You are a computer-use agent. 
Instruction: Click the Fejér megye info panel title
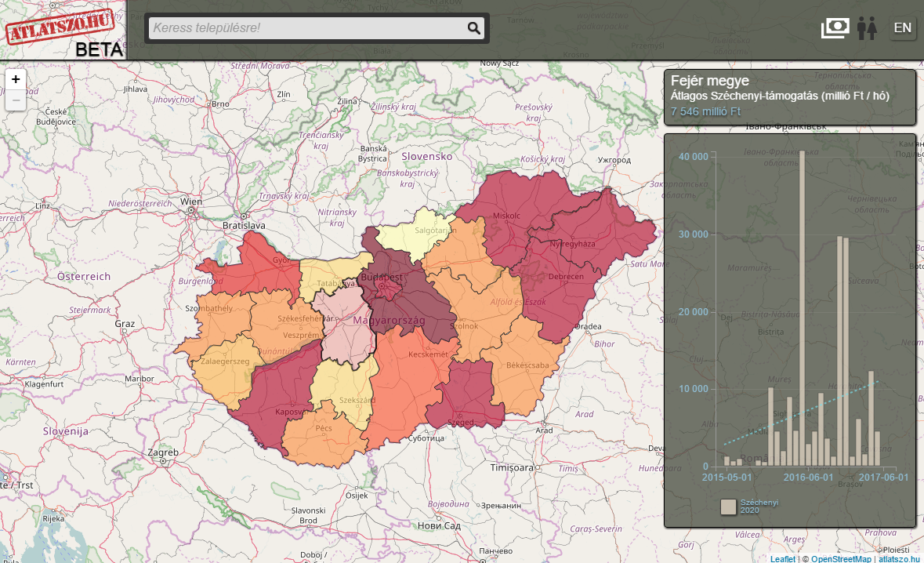tap(710, 81)
